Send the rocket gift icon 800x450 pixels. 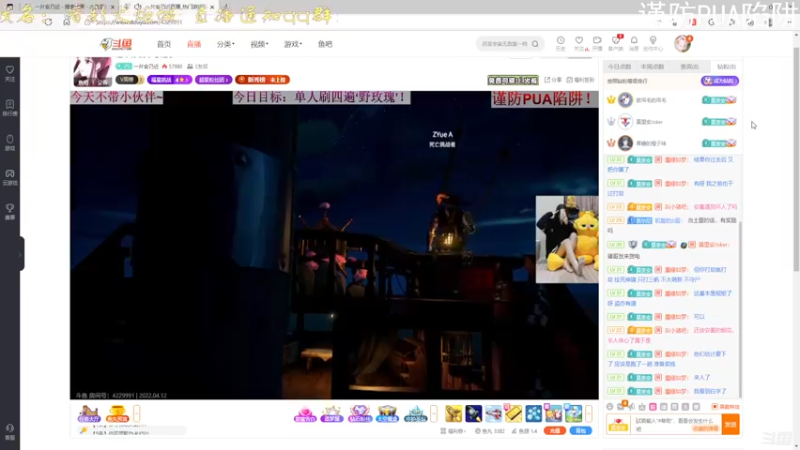[473, 414]
